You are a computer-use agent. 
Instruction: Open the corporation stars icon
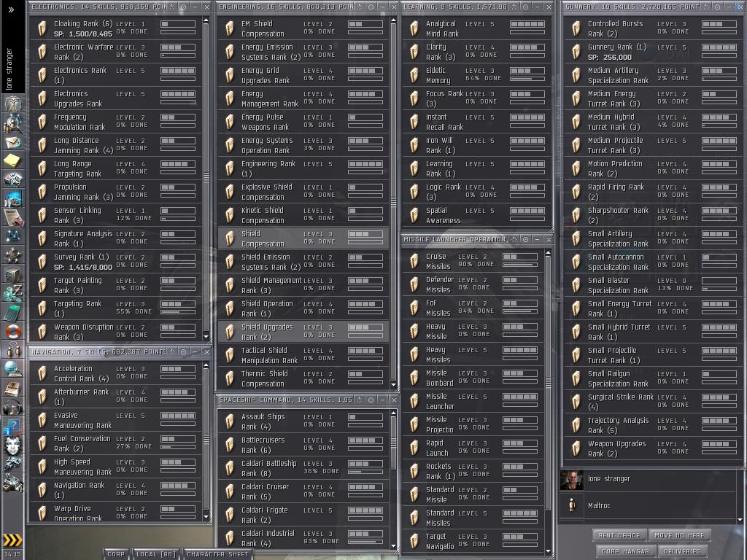pos(13,254)
